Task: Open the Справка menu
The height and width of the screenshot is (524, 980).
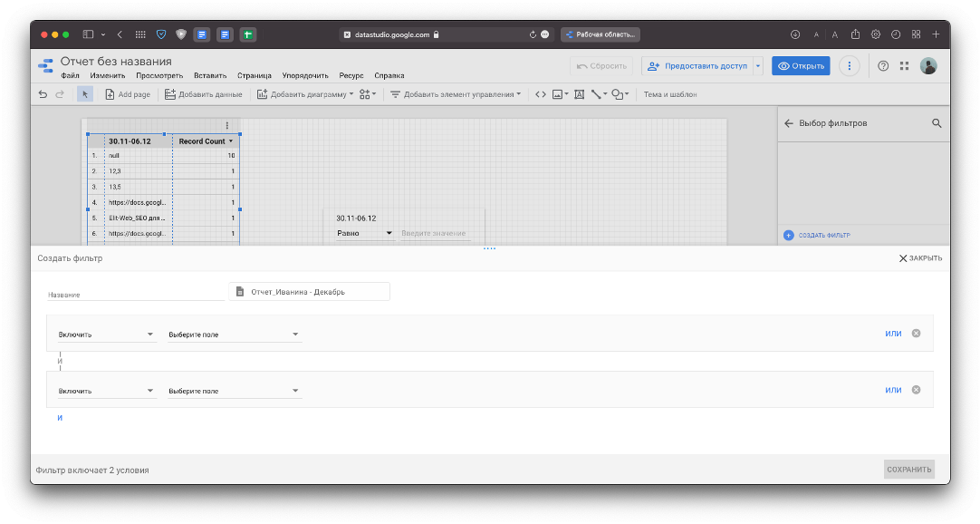Action: [389, 75]
